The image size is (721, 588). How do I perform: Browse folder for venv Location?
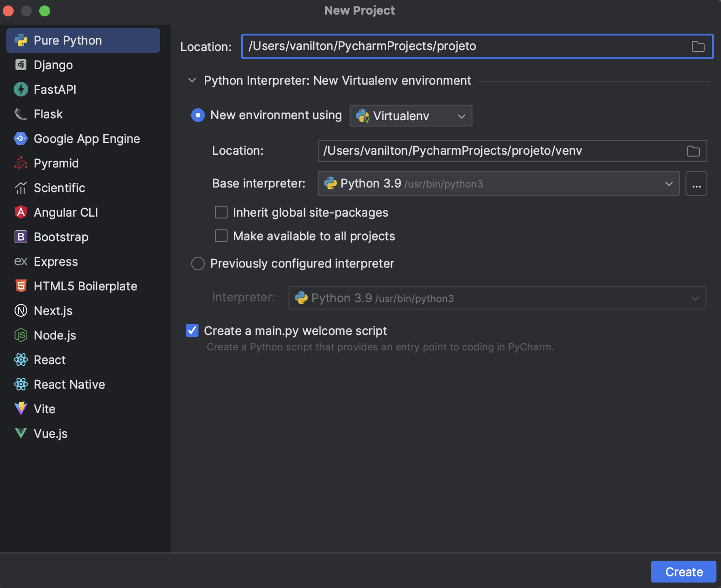(x=693, y=151)
